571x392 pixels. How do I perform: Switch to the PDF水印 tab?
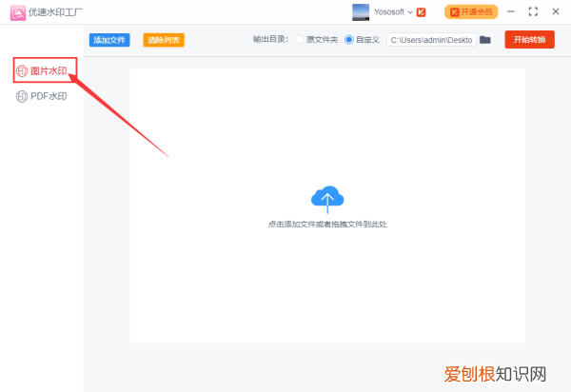(x=42, y=96)
